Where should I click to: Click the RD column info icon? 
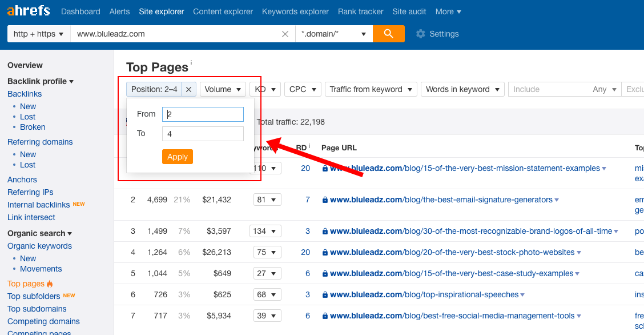coord(309,146)
